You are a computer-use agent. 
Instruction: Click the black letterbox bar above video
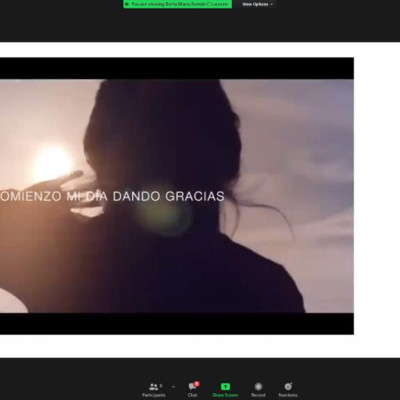pos(177,68)
